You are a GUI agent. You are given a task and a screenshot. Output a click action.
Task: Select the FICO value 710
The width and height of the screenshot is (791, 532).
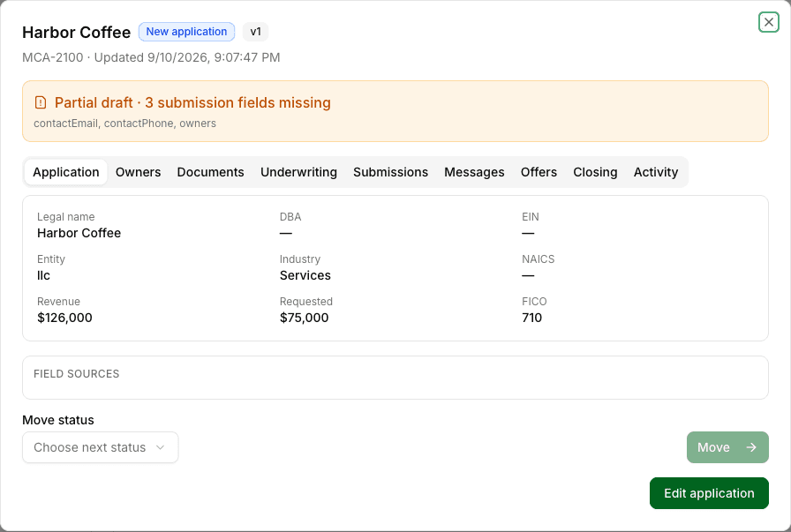pyautogui.click(x=531, y=318)
